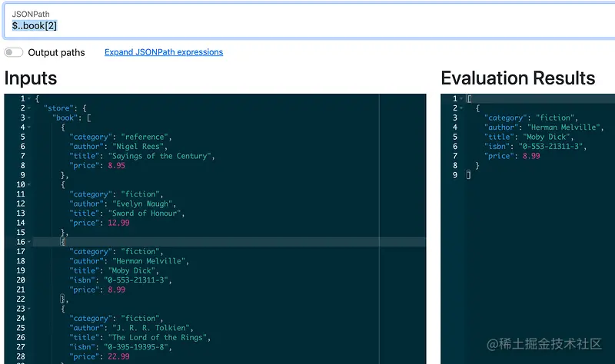Collapse Results fold arrow on line 1
This screenshot has width=615, height=364.
click(x=461, y=99)
